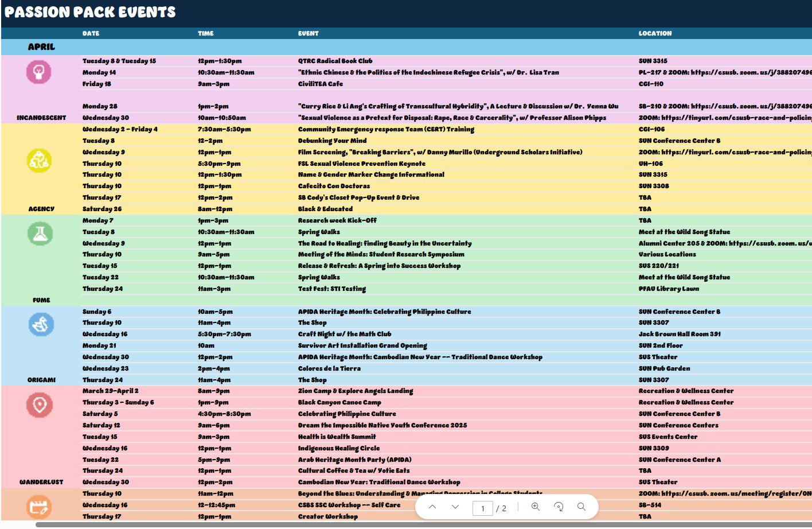Click the green Fume flask icon
This screenshot has width=812, height=529.
[x=40, y=234]
